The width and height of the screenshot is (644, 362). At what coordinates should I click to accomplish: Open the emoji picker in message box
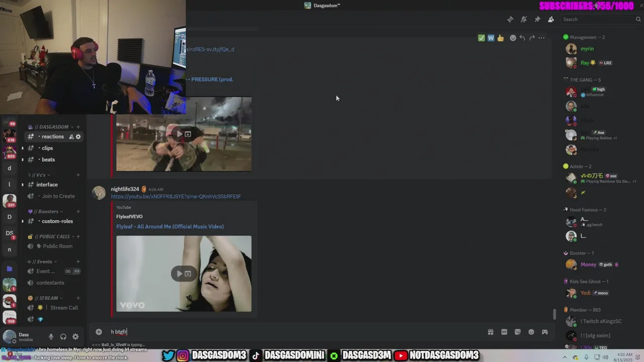pos(531,332)
